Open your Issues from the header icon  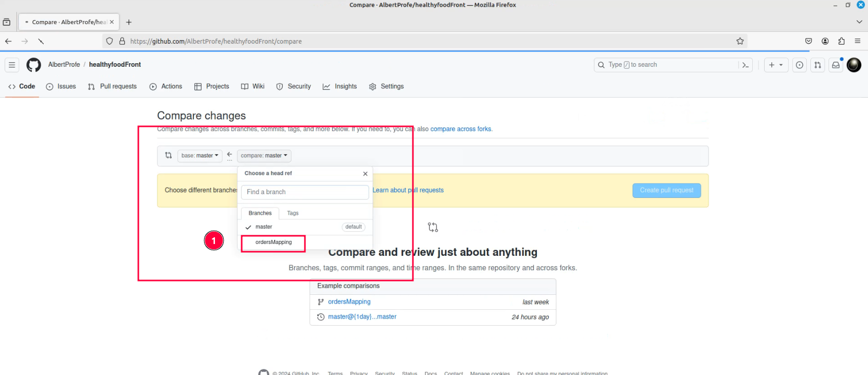(x=800, y=65)
